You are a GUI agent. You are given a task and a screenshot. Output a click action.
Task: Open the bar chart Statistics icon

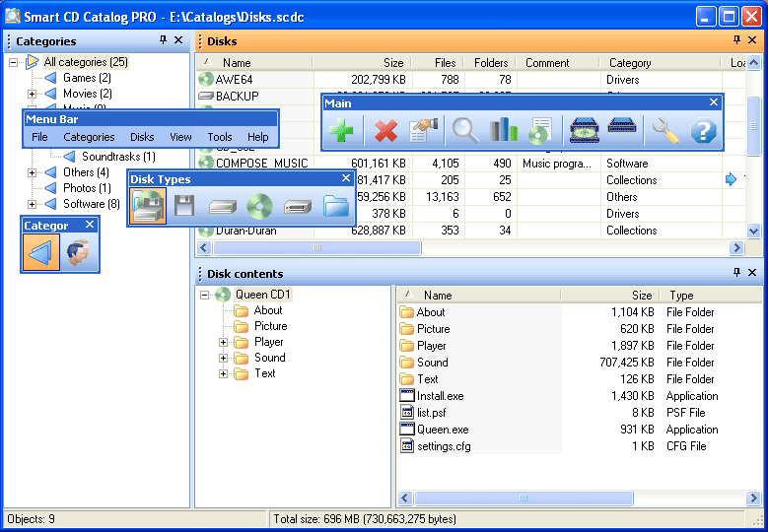[503, 130]
